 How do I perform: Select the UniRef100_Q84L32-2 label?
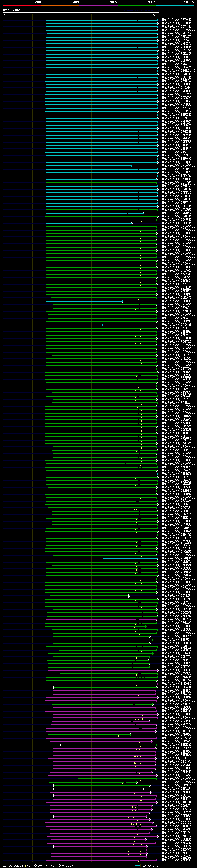(x=179, y=186)
